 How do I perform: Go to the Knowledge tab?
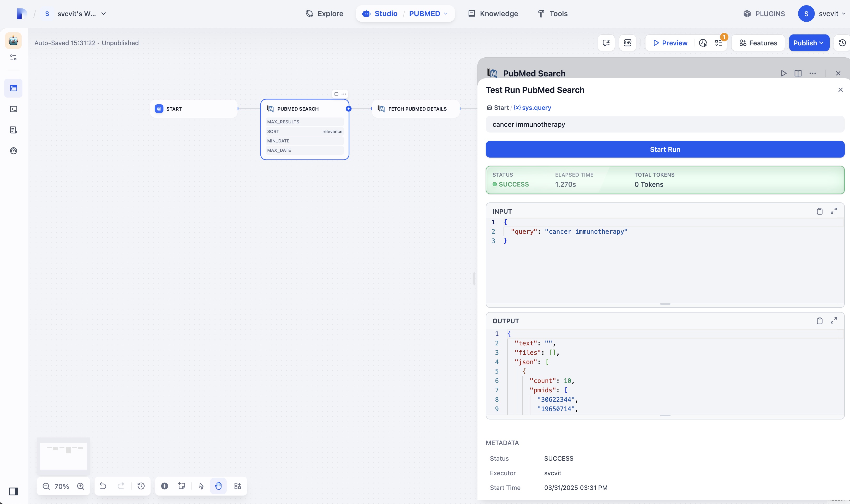(x=493, y=14)
